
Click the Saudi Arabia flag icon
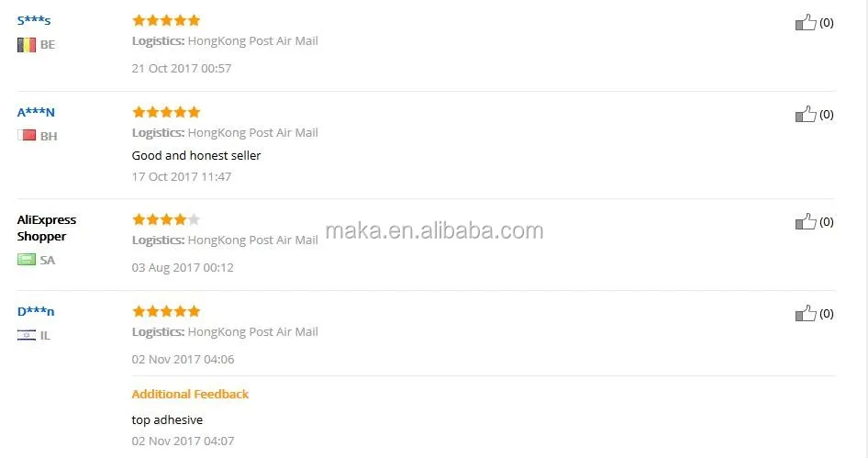coord(27,260)
